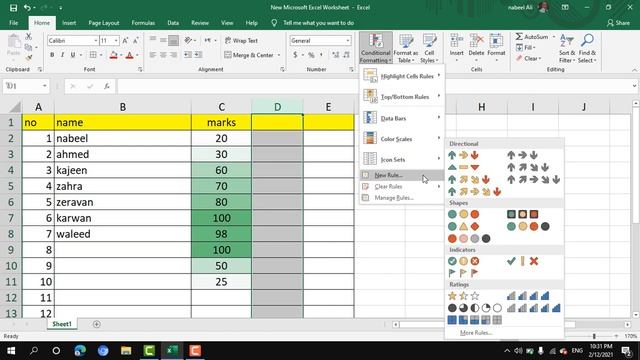Click Tell me what you want to do

[318, 23]
